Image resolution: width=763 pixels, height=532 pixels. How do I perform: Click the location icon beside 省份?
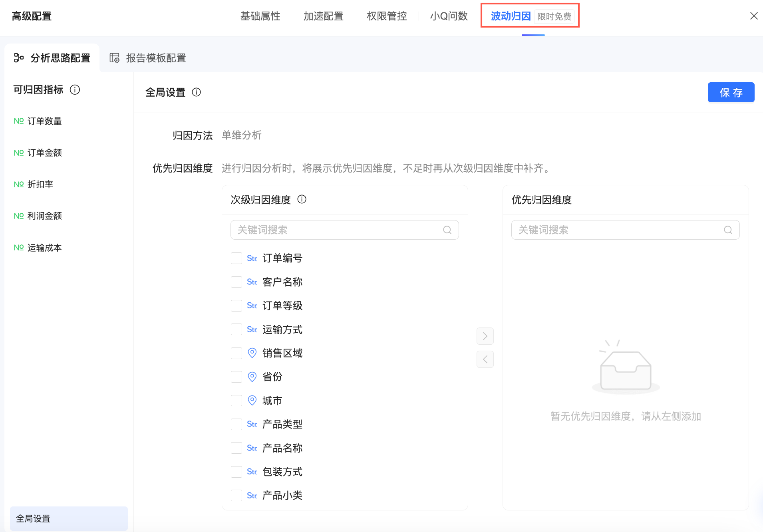tap(252, 377)
